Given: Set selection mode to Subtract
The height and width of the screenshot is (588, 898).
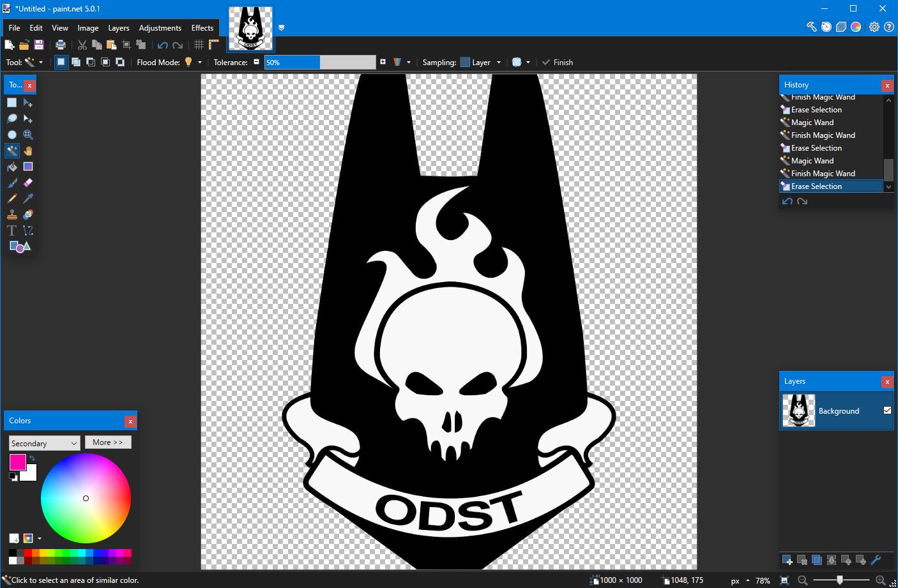Looking at the screenshot, I should point(91,62).
